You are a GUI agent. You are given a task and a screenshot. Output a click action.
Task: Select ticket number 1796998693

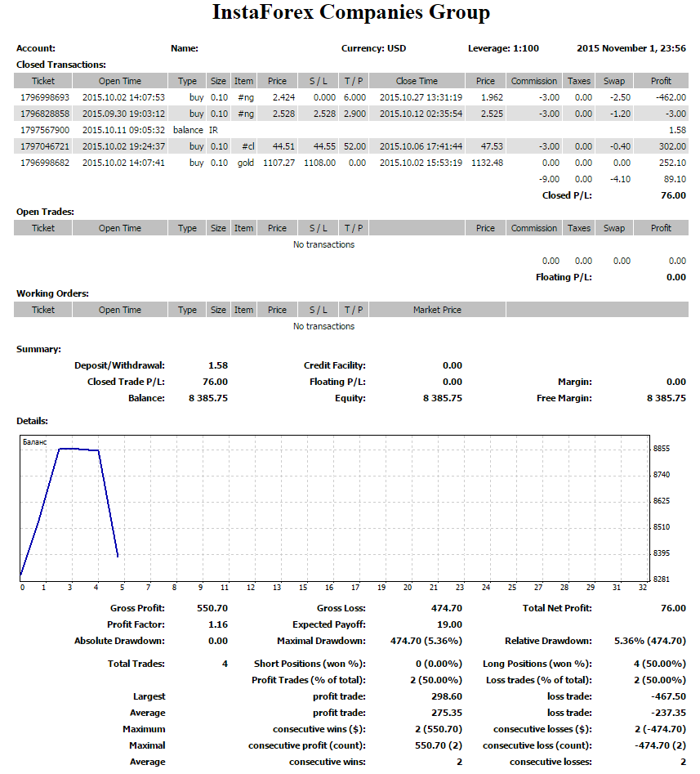click(x=44, y=97)
